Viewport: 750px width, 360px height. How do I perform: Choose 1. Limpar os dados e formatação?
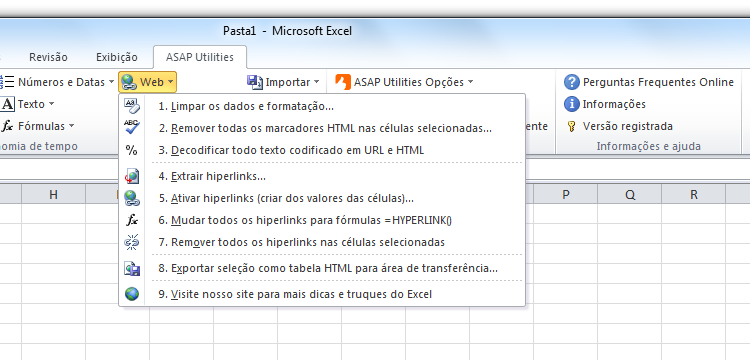pyautogui.click(x=322, y=106)
